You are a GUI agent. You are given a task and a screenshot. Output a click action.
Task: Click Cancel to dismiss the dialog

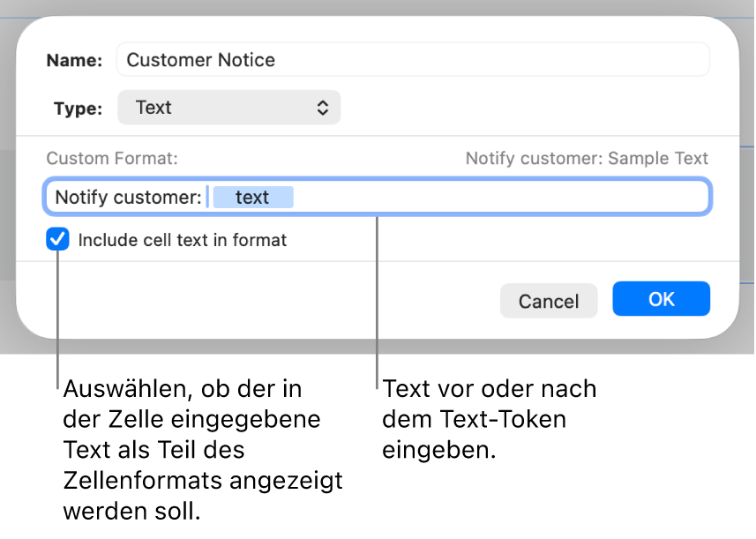pos(549,301)
